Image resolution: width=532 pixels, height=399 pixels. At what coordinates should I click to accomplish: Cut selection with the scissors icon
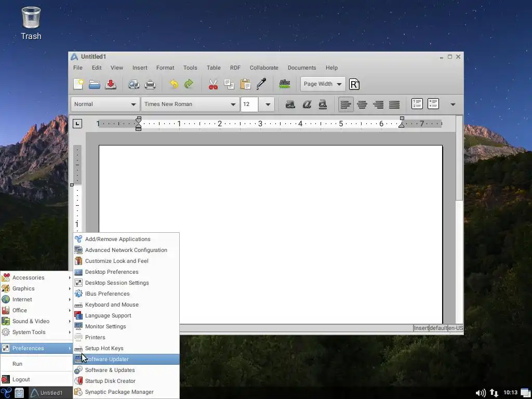coord(213,84)
